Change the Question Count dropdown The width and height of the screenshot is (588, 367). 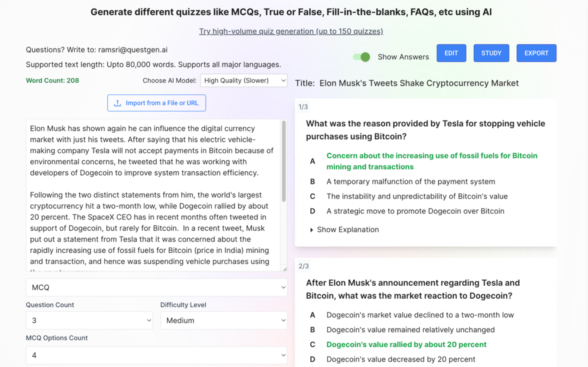[89, 321]
